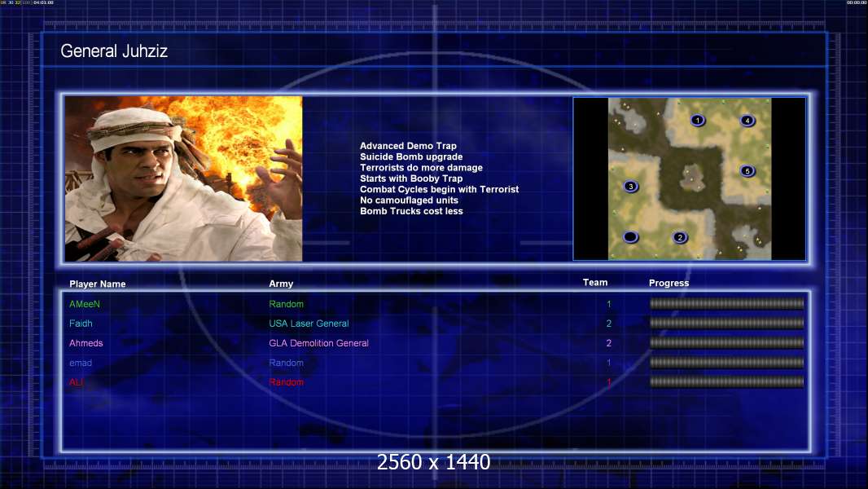Click the 'General Juhziz' title text

114,51
